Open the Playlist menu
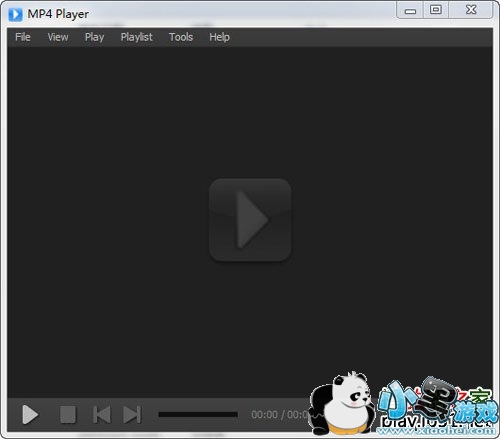This screenshot has width=500, height=439. (136, 37)
